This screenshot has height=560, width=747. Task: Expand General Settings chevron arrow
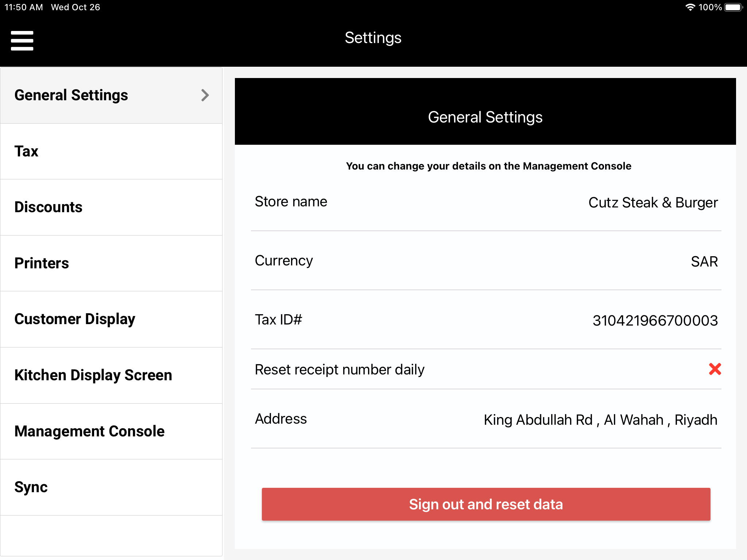coord(205,95)
